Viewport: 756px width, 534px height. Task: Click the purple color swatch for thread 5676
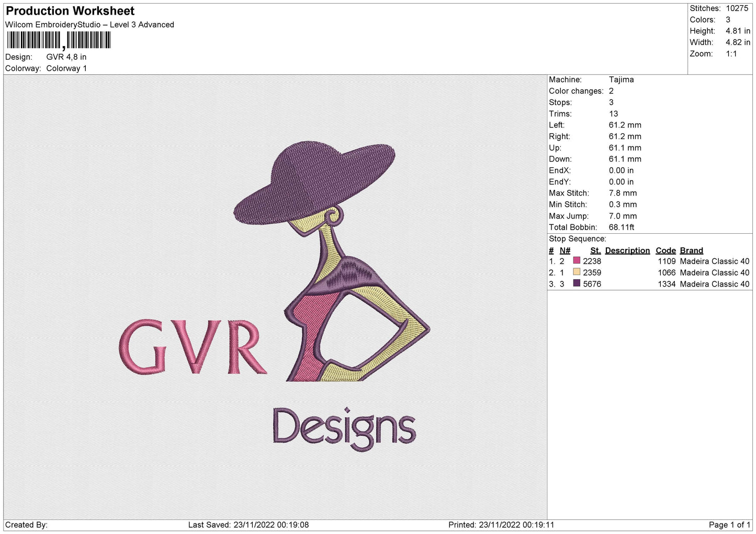[x=577, y=283]
